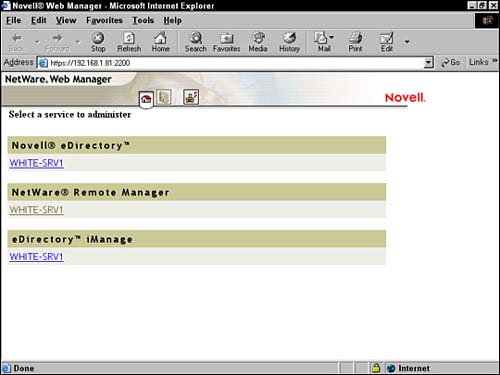Expand the Links toolbar chevron
The image size is (500, 375).
[495, 61]
